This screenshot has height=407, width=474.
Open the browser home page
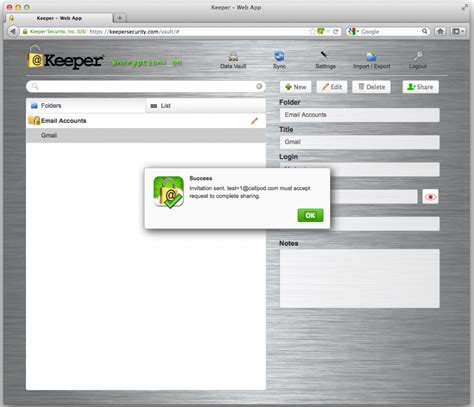(440, 31)
